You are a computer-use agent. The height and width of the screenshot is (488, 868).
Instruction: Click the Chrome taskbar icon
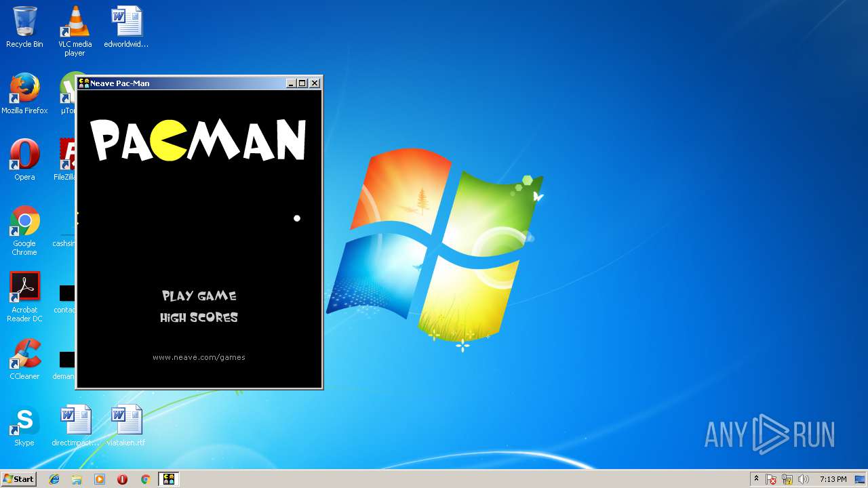click(x=145, y=479)
